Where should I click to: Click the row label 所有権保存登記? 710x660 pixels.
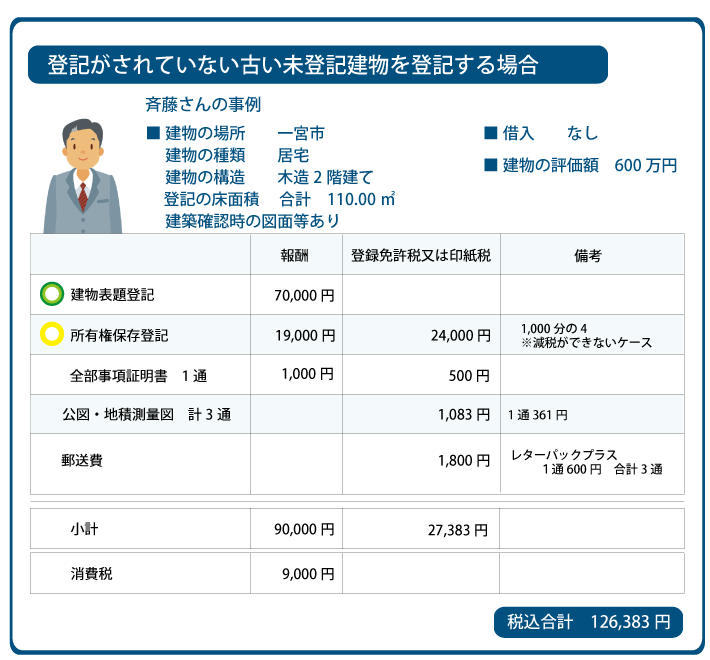pos(119,335)
